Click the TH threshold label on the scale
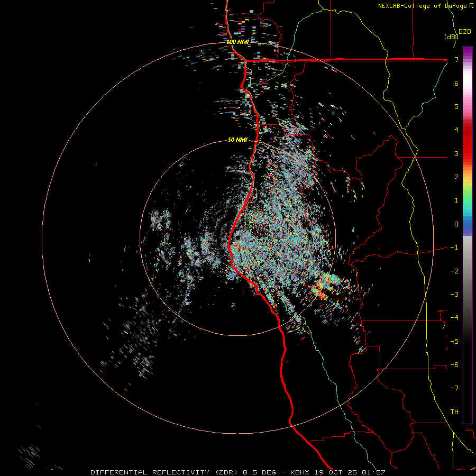This screenshot has height=476, width=476. point(454,412)
